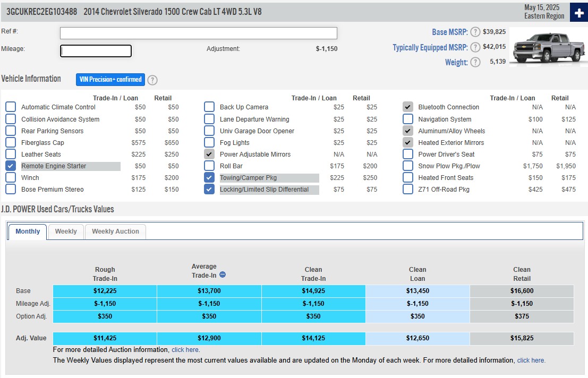This screenshot has width=588, height=378.
Task: Click the minus icon beside Average Trade-In
Action: [223, 274]
